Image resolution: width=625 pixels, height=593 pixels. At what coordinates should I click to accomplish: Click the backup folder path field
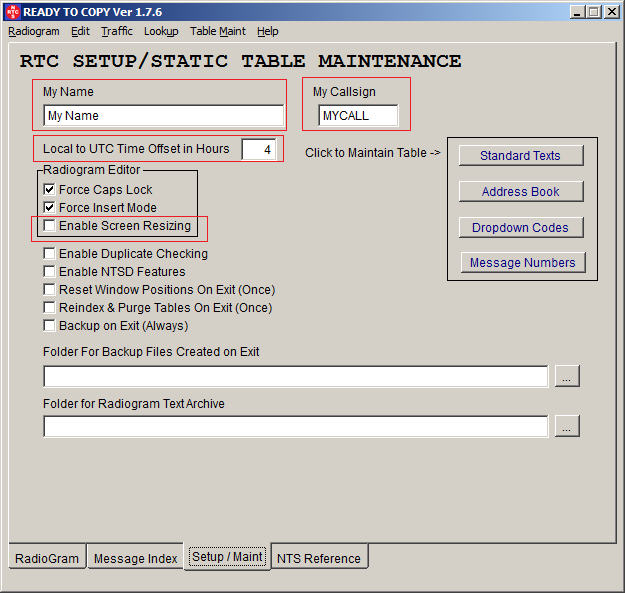296,376
